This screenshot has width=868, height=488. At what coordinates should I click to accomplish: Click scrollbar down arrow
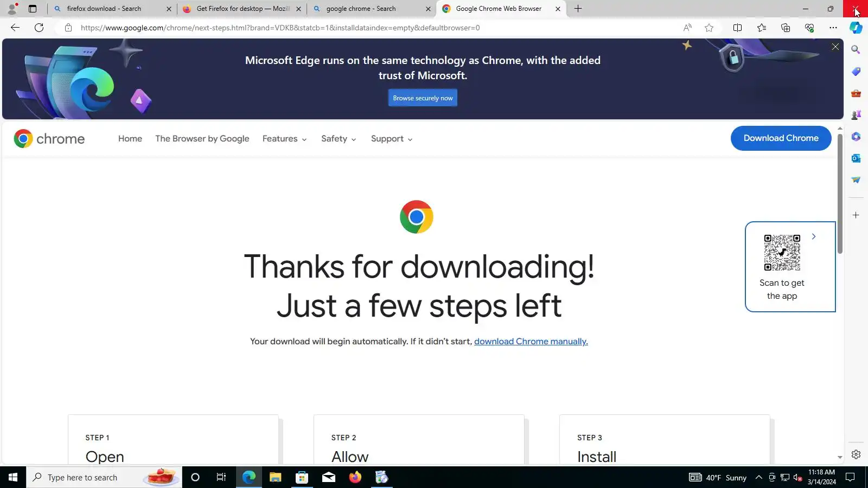coord(840,458)
